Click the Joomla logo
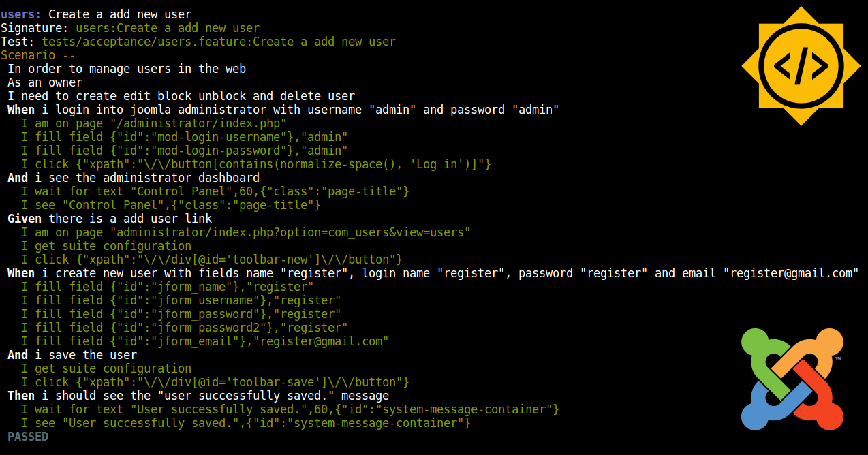This screenshot has height=455, width=868. [793, 379]
